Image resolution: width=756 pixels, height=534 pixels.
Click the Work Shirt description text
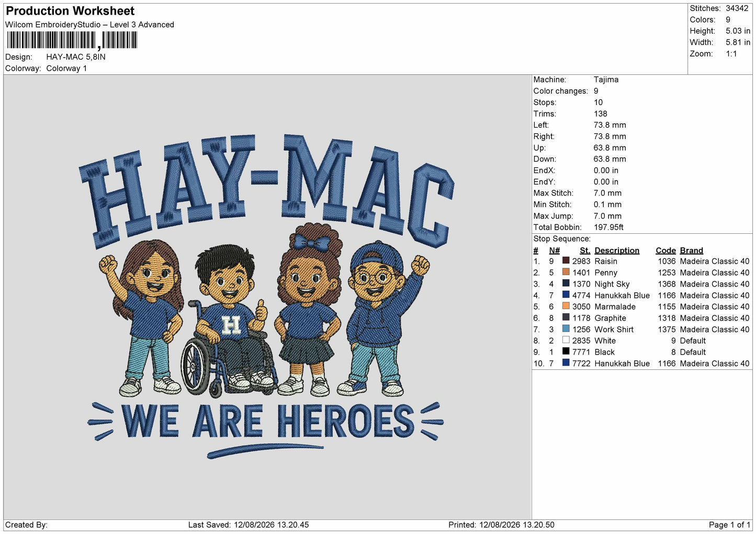tap(614, 330)
